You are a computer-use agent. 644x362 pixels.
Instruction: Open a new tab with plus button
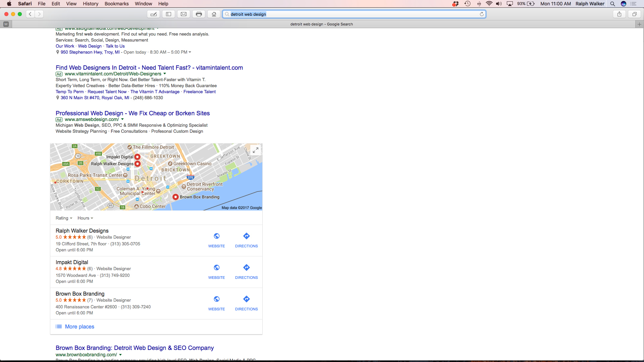pos(639,24)
